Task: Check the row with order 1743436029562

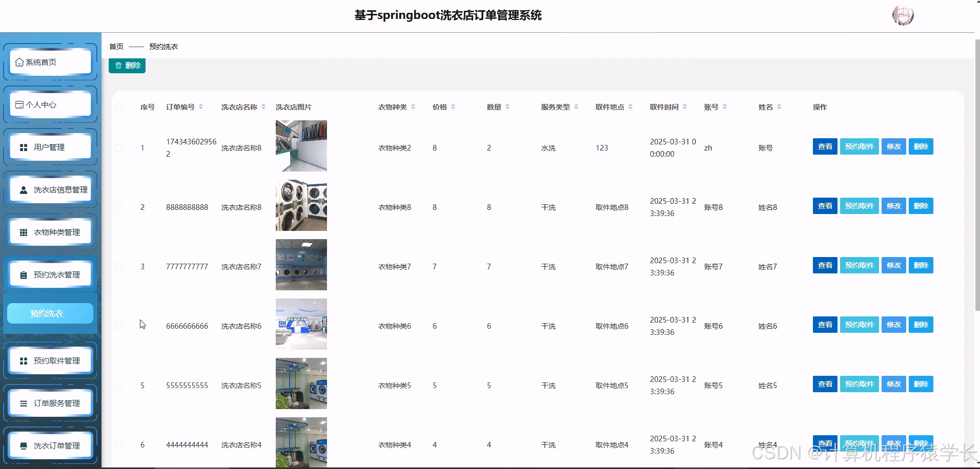Action: point(118,148)
